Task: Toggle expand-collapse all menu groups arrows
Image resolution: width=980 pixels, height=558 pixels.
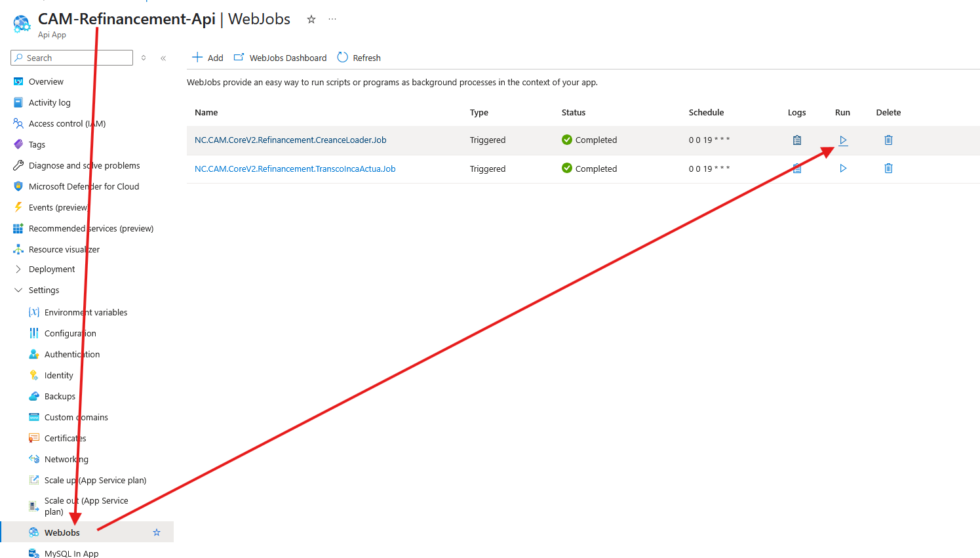Action: click(x=144, y=58)
